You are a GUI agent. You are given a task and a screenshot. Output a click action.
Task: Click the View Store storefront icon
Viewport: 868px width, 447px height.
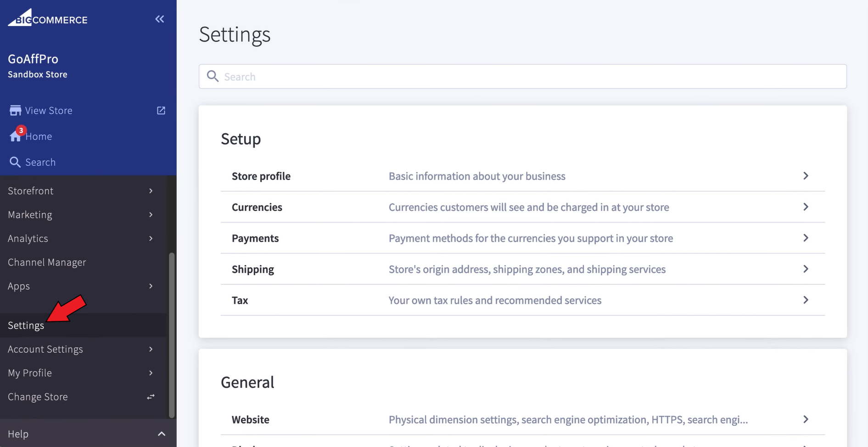15,111
